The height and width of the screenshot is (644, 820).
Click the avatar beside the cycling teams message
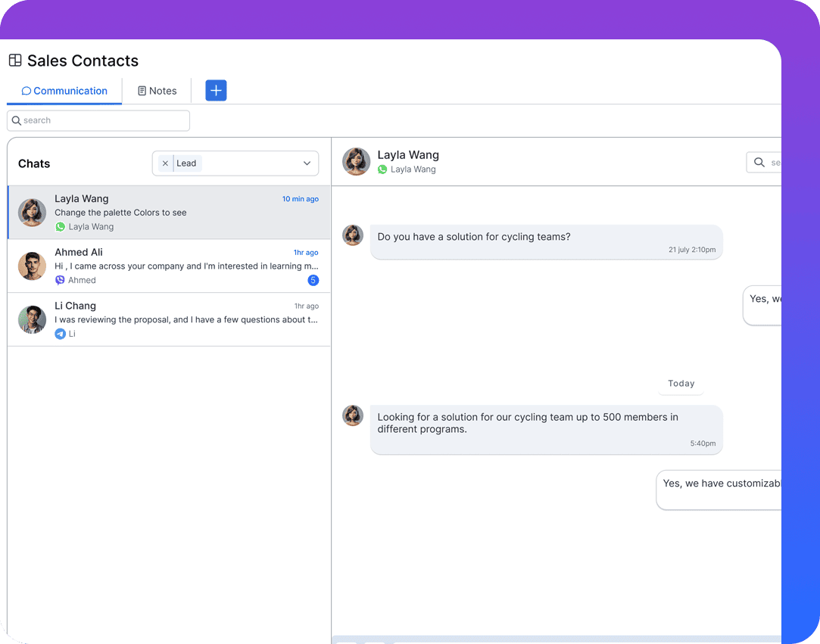click(353, 235)
